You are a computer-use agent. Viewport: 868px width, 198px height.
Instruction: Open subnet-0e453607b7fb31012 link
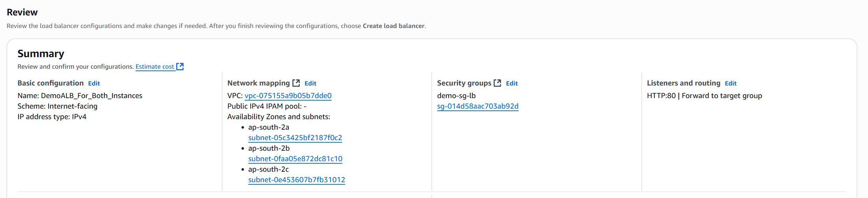coord(296,180)
